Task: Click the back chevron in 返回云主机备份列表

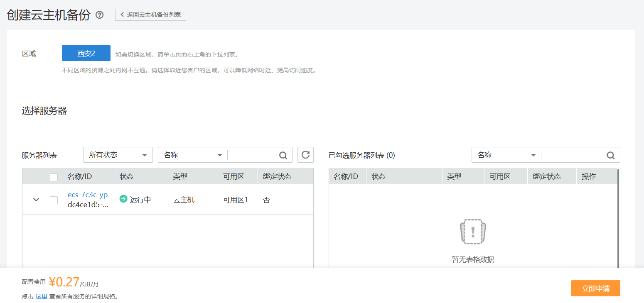Action: [121, 14]
